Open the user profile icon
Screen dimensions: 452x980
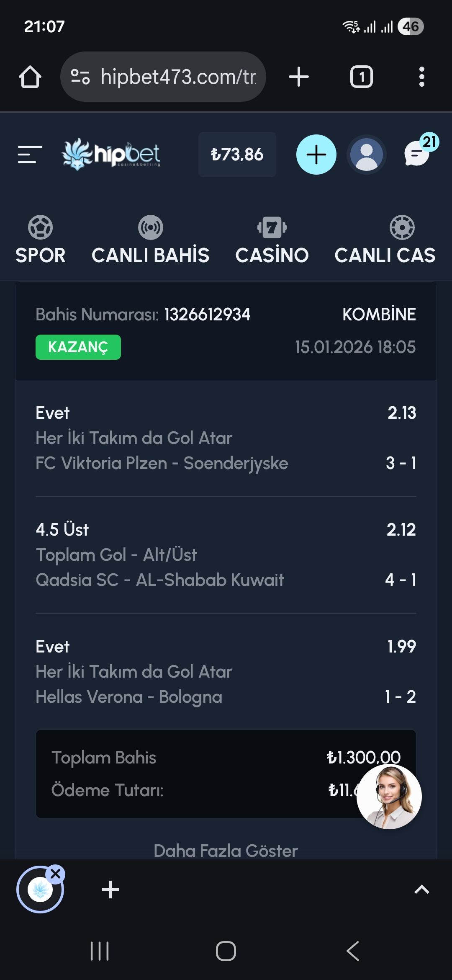tap(367, 155)
